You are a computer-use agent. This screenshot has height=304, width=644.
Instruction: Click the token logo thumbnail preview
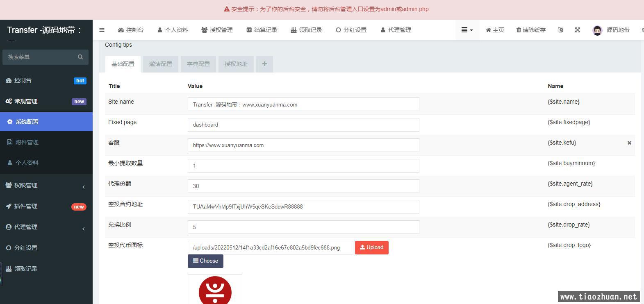click(x=215, y=290)
